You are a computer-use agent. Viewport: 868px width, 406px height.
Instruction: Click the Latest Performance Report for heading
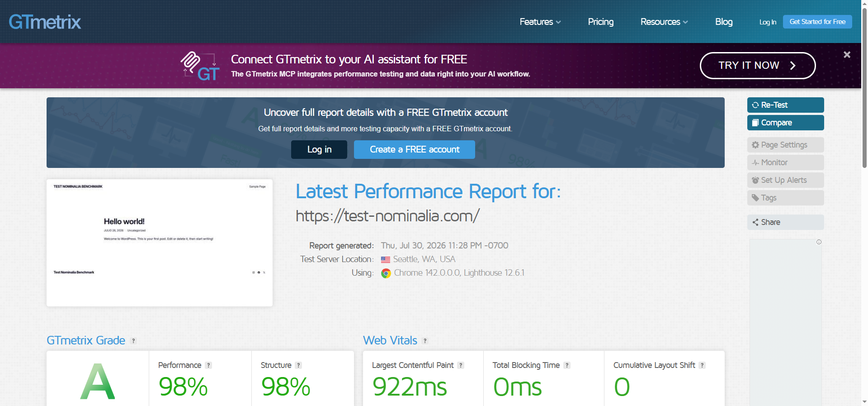click(x=428, y=191)
